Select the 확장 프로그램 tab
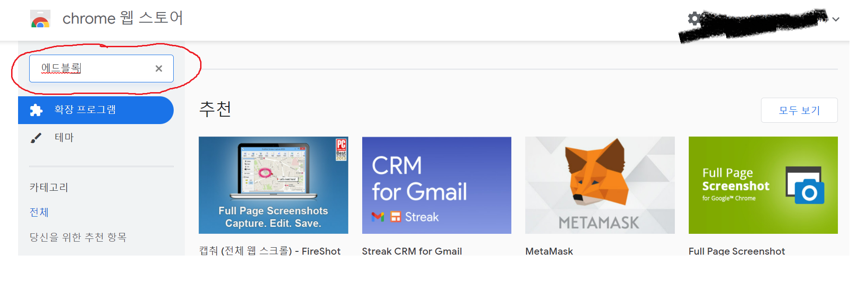This screenshot has width=868, height=300. pyautogui.click(x=96, y=110)
